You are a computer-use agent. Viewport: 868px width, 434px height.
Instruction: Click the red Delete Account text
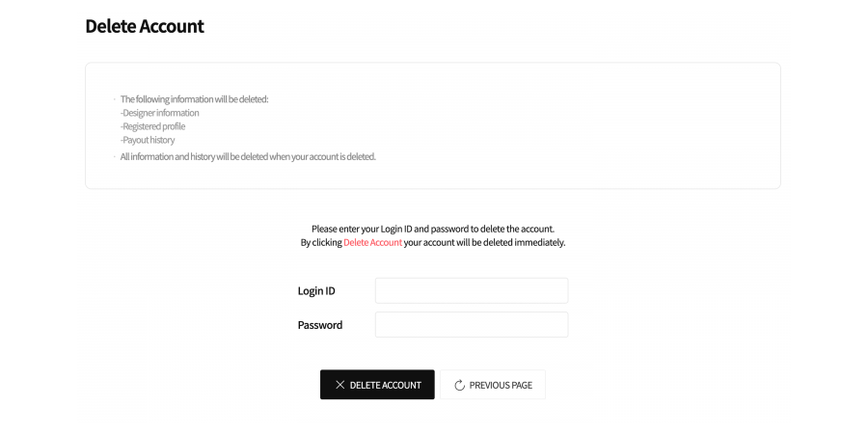coord(372,243)
